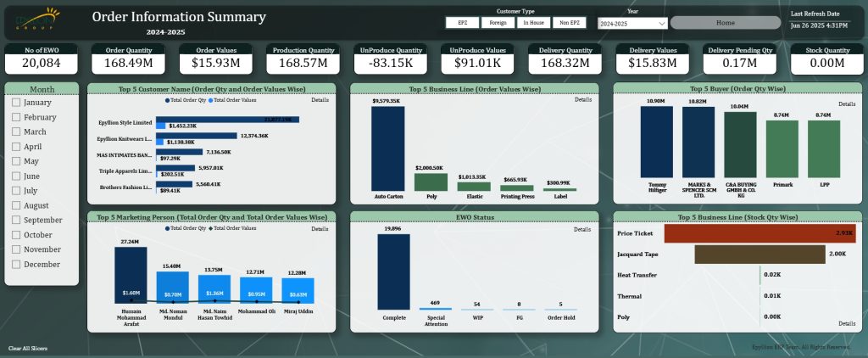Select the September month checkbox

16,220
